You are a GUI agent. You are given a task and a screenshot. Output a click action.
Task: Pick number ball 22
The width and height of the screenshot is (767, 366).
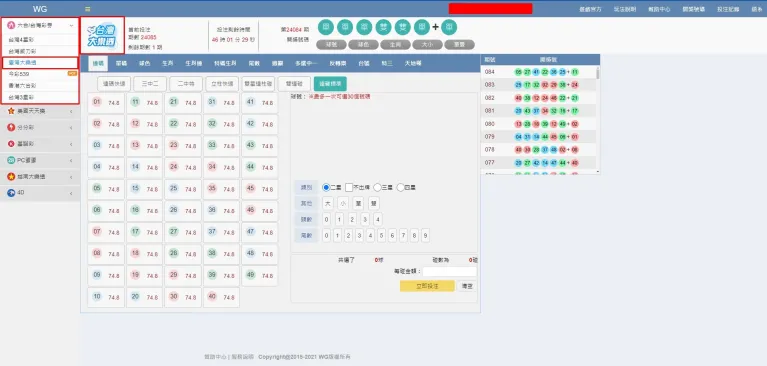[174, 123]
